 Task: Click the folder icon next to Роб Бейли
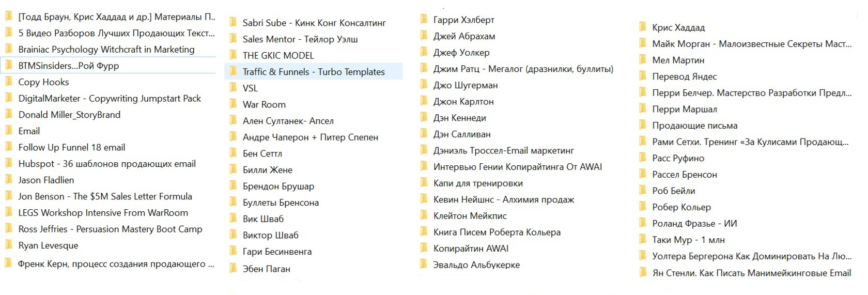pyautogui.click(x=643, y=191)
